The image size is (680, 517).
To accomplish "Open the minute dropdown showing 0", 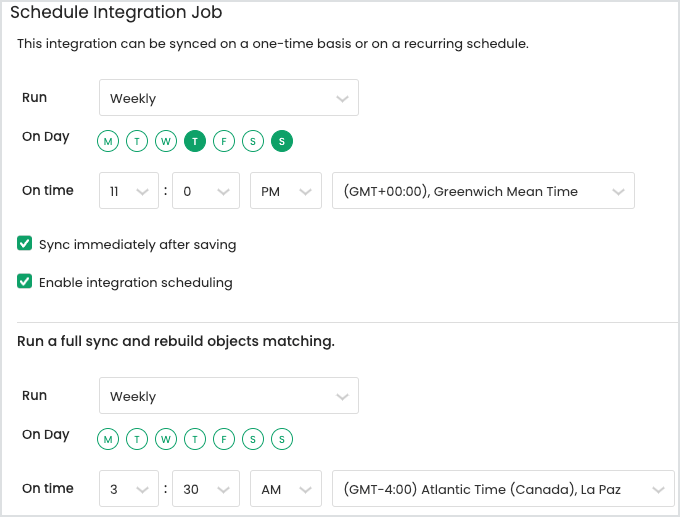I will point(206,191).
